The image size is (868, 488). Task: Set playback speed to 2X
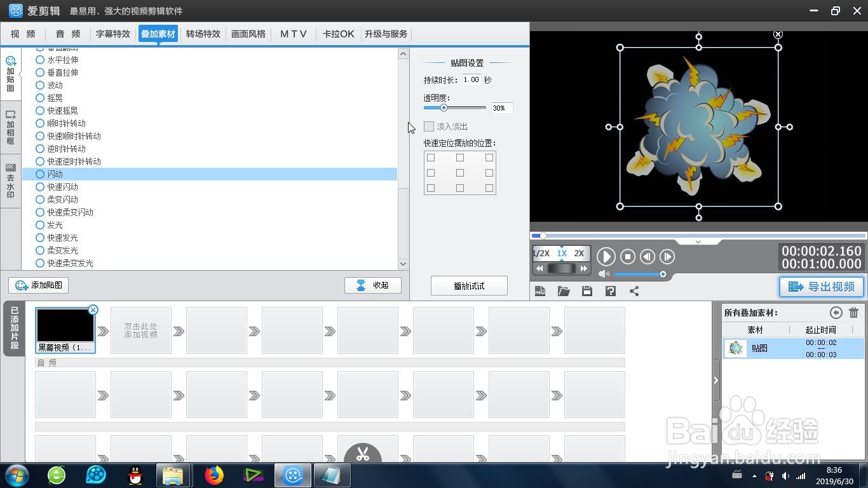coord(579,254)
